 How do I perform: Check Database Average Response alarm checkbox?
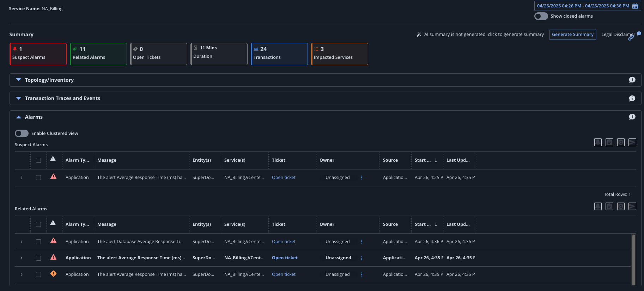pos(38,242)
